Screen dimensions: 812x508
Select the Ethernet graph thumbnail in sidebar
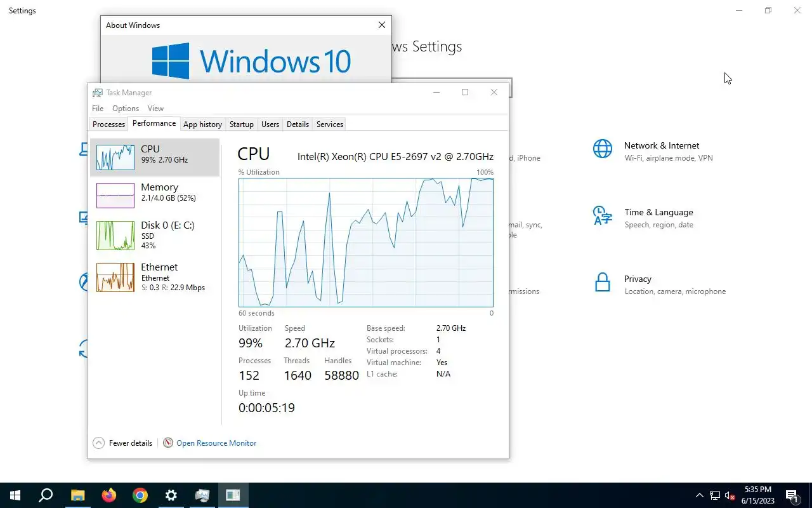[x=115, y=277]
